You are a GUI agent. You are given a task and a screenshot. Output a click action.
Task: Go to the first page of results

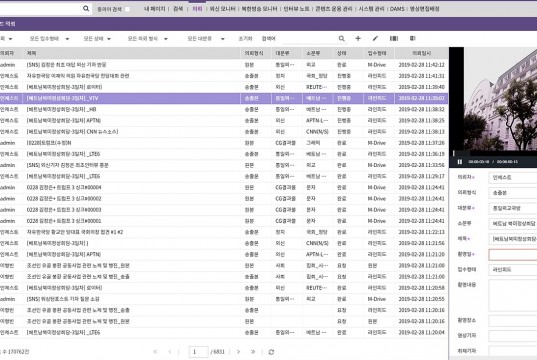click(155, 352)
